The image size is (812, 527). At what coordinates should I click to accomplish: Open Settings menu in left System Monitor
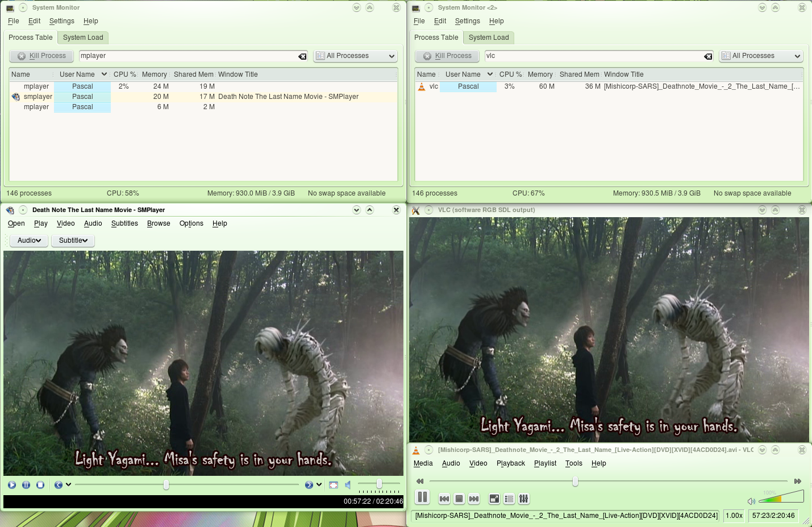(62, 21)
